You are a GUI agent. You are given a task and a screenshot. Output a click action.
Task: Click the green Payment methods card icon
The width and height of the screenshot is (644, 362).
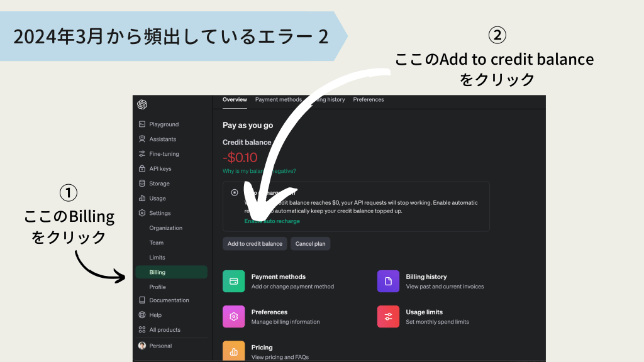pyautogui.click(x=233, y=282)
